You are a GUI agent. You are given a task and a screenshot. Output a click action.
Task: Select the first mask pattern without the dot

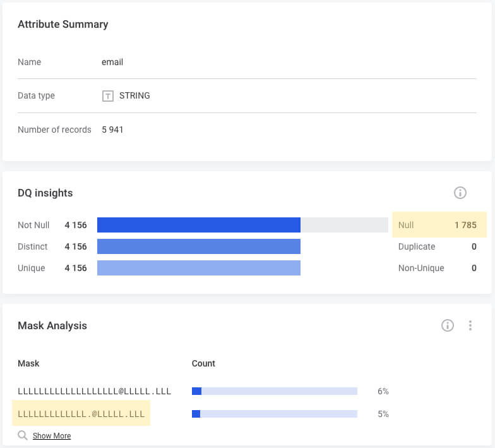point(95,391)
